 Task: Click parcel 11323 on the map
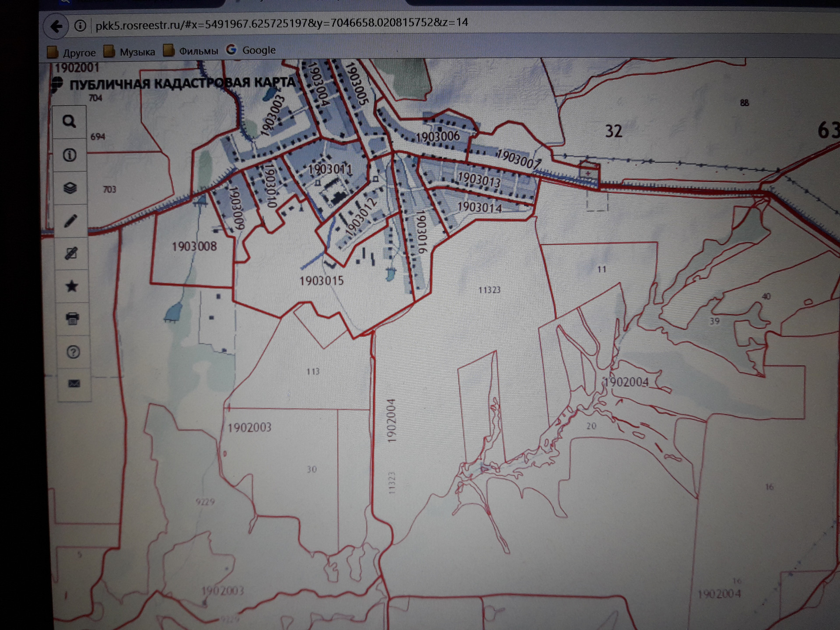click(489, 290)
